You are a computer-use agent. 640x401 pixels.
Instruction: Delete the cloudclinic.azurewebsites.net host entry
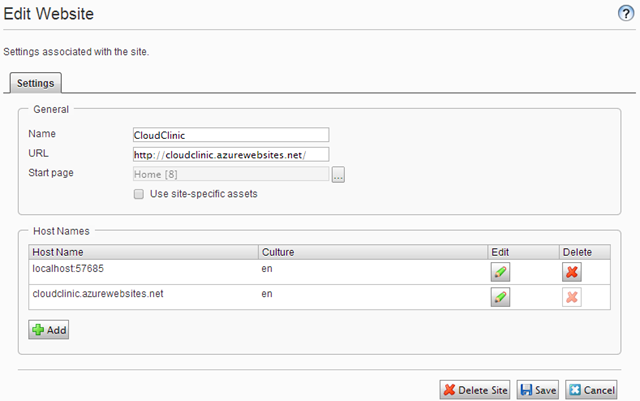pos(572,296)
